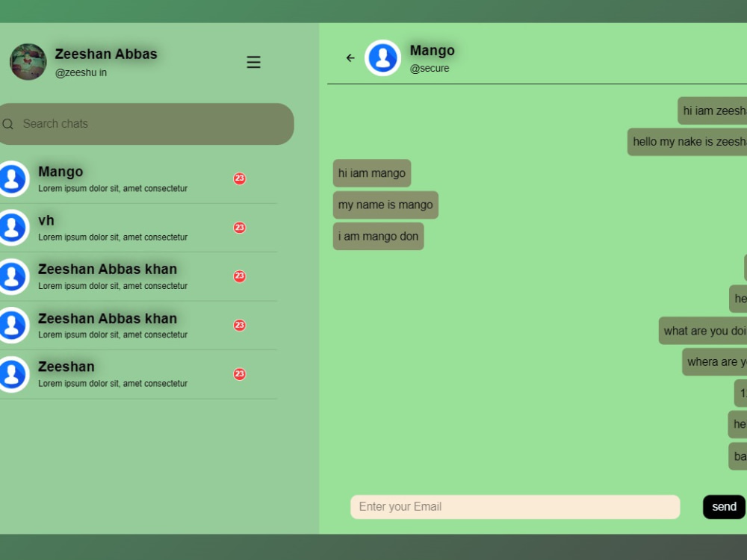
Task: Click Mango name in chat header
Action: tap(432, 51)
